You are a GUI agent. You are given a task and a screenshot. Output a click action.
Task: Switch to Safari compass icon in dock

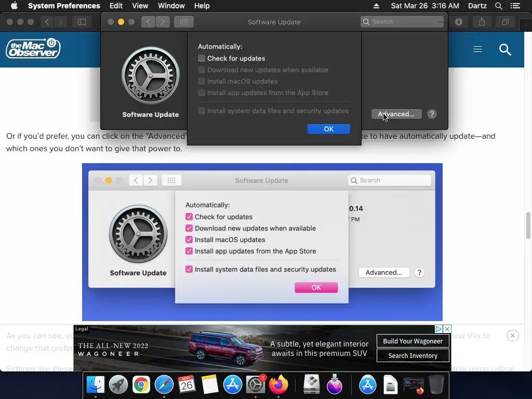click(164, 385)
